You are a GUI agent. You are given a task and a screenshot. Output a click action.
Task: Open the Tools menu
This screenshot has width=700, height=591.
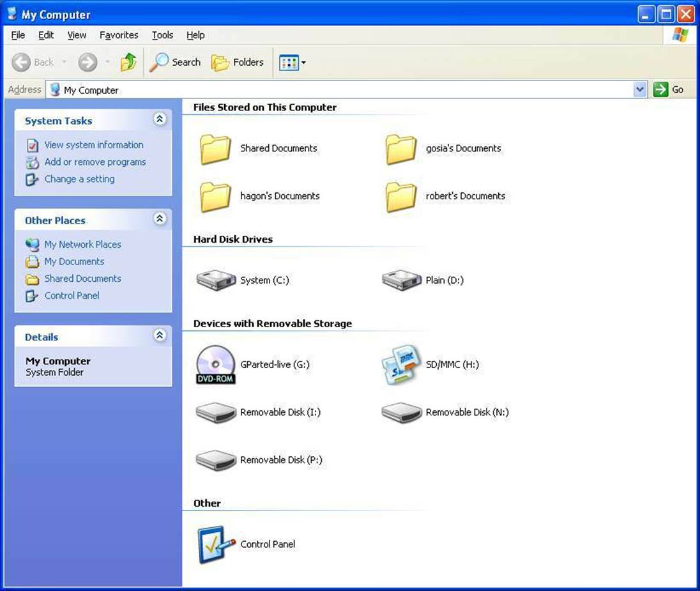(162, 35)
